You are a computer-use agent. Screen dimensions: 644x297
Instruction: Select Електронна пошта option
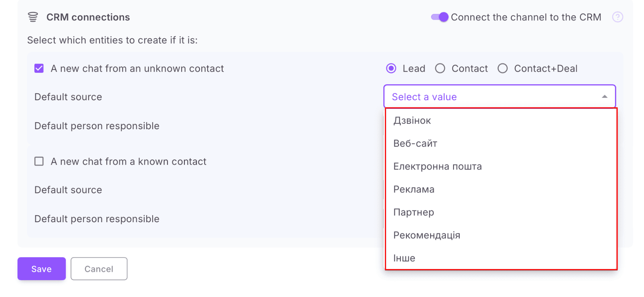pos(437,167)
